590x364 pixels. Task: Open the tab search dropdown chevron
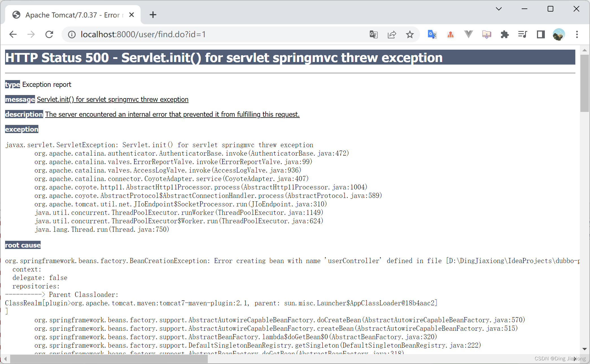click(x=499, y=9)
